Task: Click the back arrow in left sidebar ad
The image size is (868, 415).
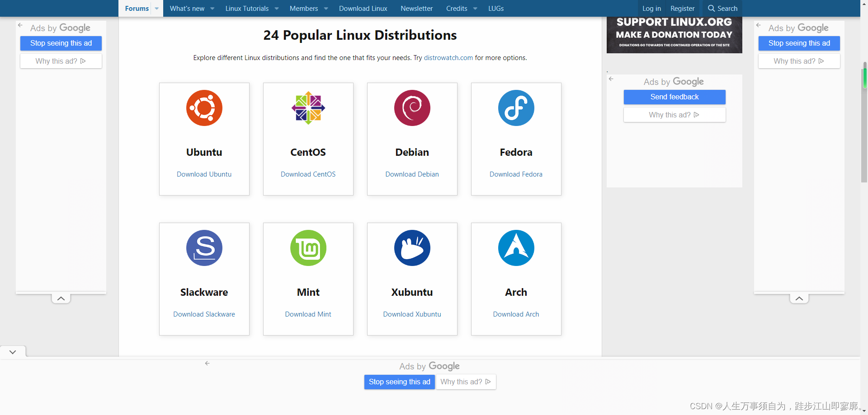Action: (20, 25)
